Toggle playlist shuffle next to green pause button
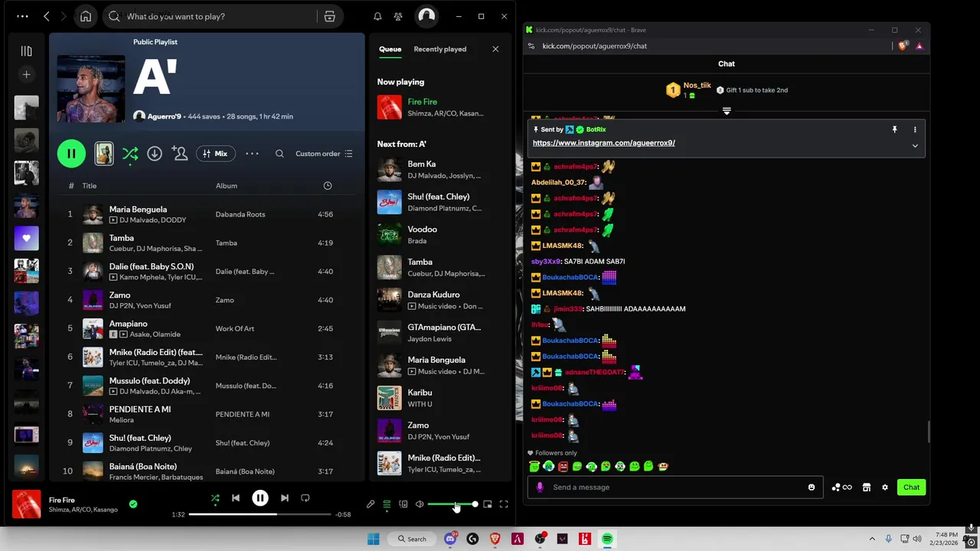980x551 pixels. (130, 154)
